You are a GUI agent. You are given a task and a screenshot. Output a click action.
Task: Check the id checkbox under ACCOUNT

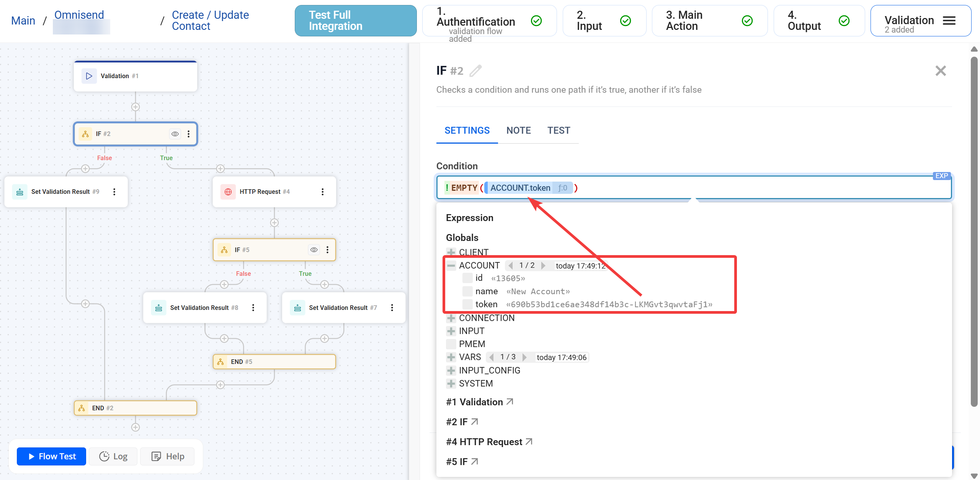tap(467, 278)
